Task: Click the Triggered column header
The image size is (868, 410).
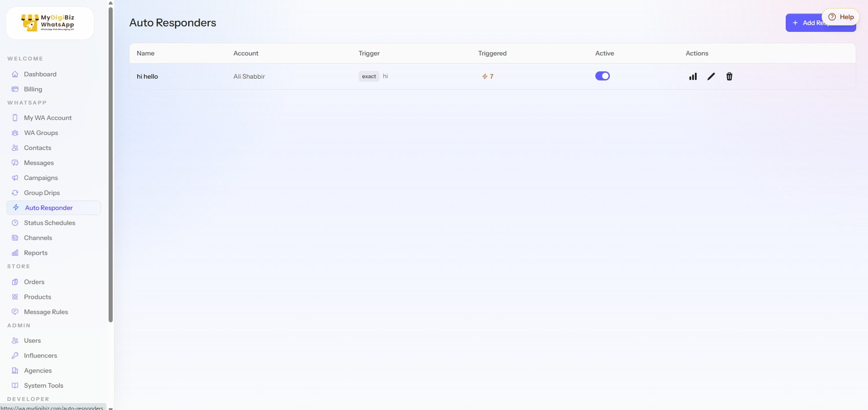Action: (x=492, y=53)
